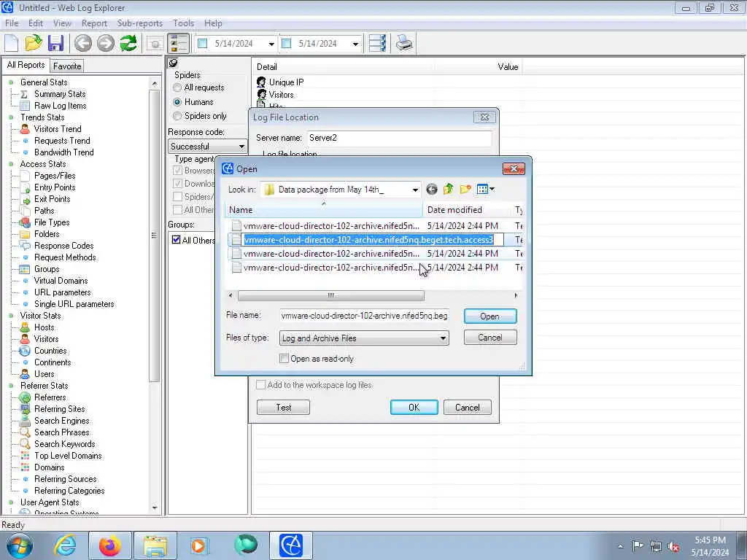Screen dimensions: 747x560
Task: Click the Test button
Action: point(284,407)
